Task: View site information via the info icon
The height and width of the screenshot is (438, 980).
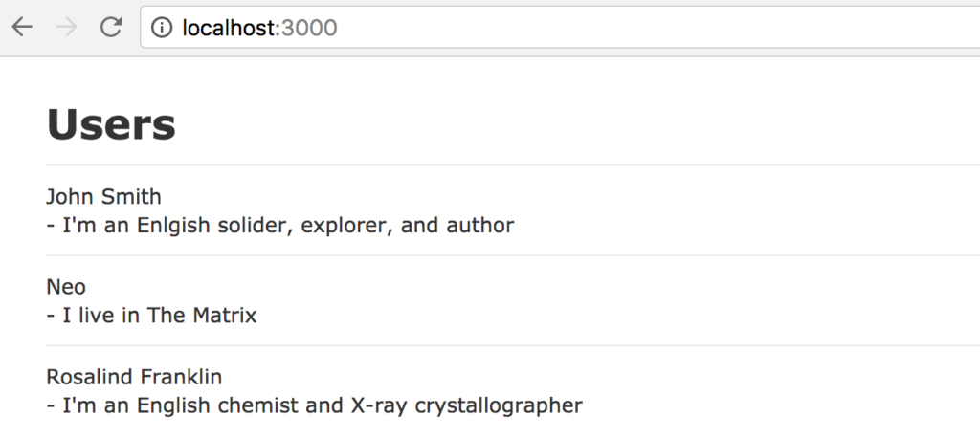Action: click(161, 28)
